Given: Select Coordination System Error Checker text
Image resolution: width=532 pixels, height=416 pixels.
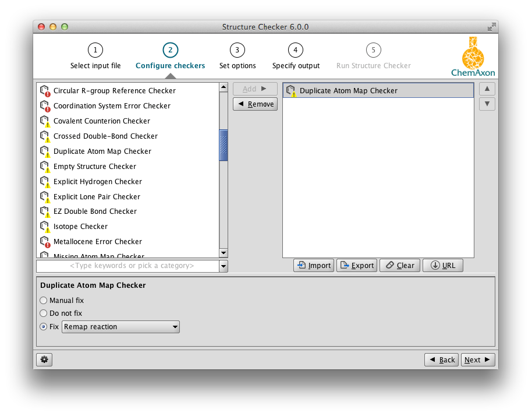Looking at the screenshot, I should tap(112, 106).
